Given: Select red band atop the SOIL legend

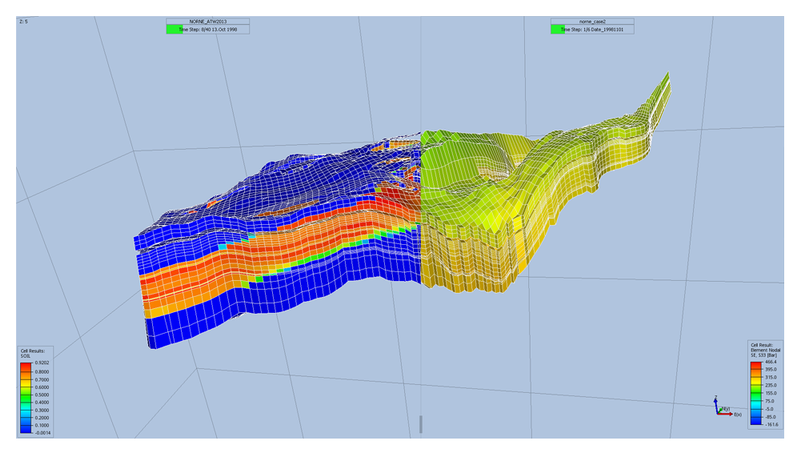Looking at the screenshot, I should pyautogui.click(x=26, y=367).
